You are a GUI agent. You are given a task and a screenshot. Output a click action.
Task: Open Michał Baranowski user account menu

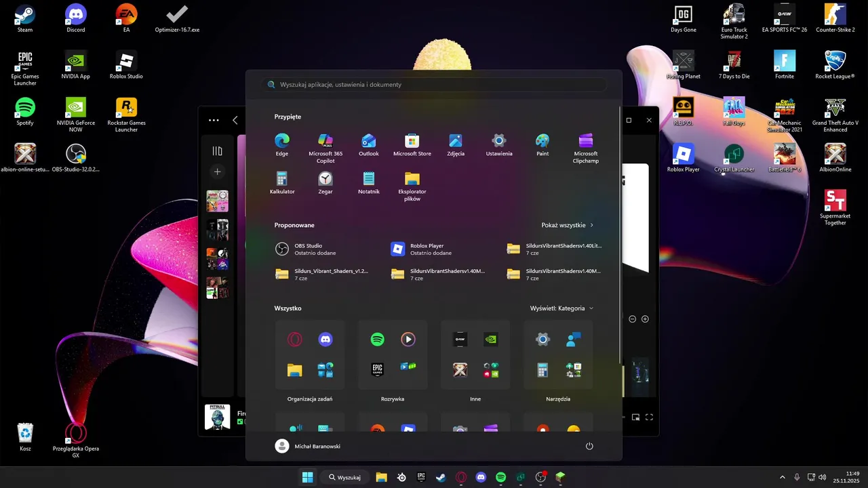(308, 446)
